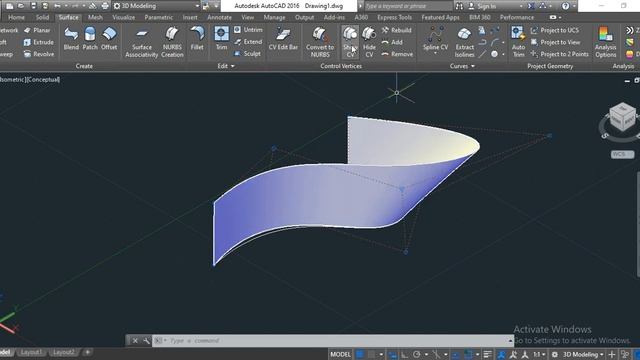Switch to the Layout2 tab
Screen dimensions: 640x360
[64, 352]
